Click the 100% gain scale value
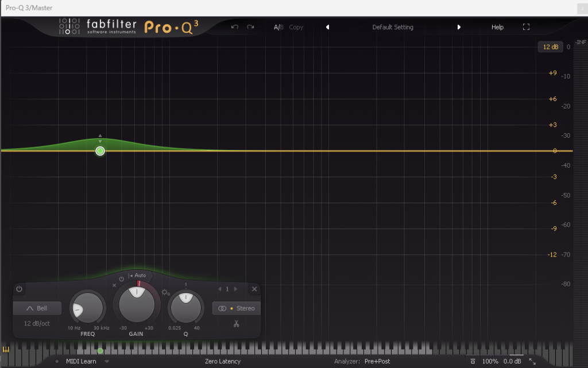This screenshot has height=368, width=588. 490,361
